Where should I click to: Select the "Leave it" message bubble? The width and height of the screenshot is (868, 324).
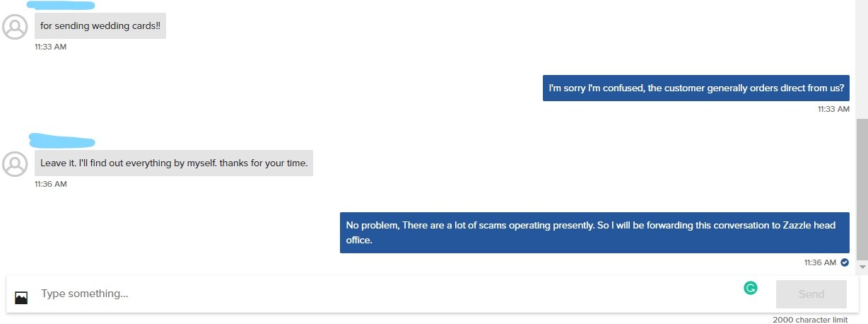click(174, 163)
